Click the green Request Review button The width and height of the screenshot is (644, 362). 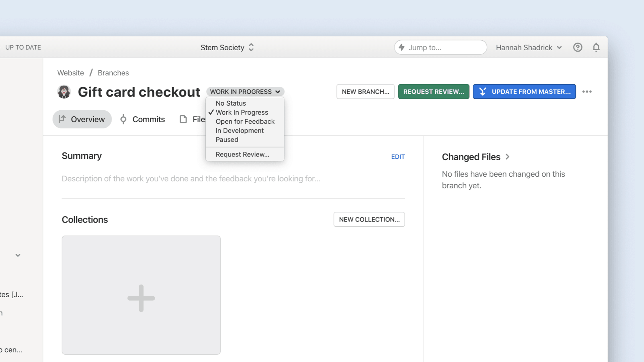pyautogui.click(x=433, y=92)
